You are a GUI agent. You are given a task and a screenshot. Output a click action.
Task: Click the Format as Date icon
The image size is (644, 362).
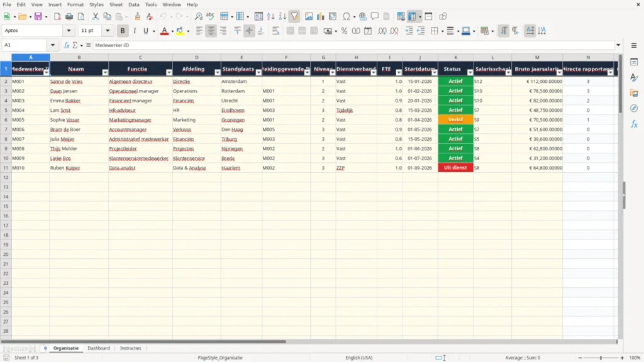click(368, 31)
